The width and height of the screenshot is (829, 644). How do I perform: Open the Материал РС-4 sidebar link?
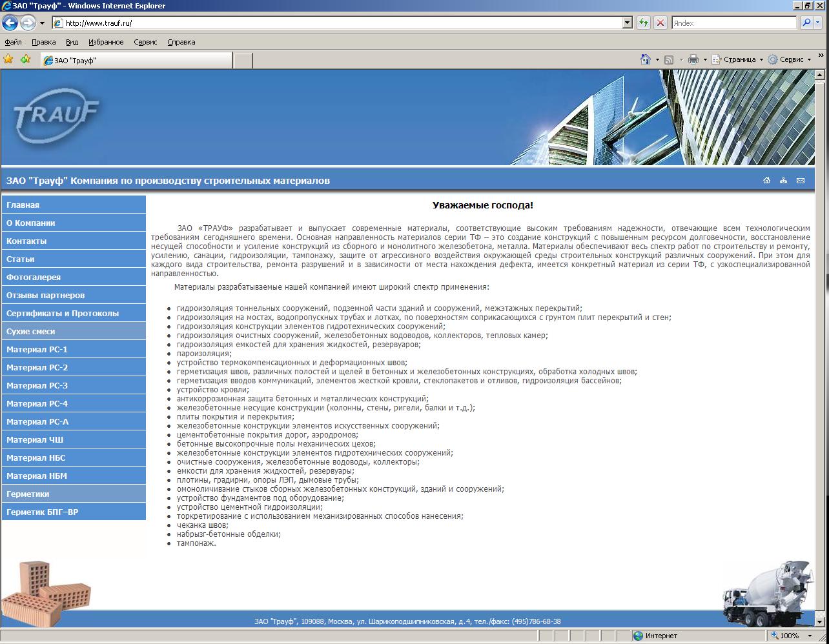[74, 403]
